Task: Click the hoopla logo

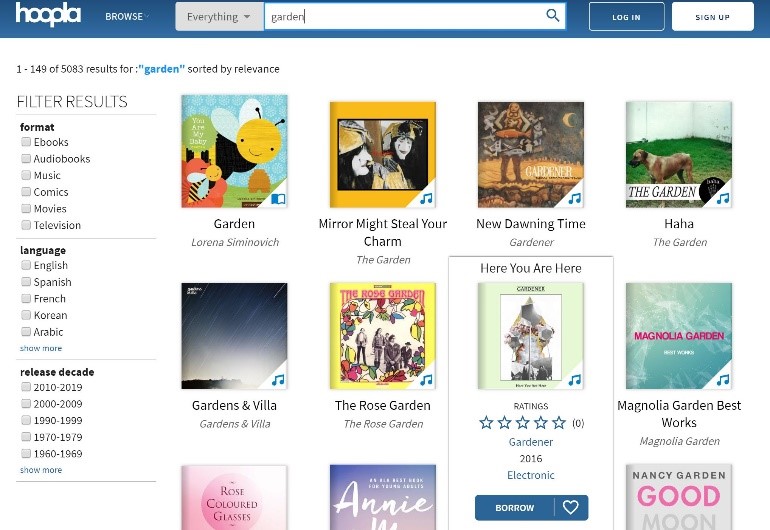Action: 48,15
